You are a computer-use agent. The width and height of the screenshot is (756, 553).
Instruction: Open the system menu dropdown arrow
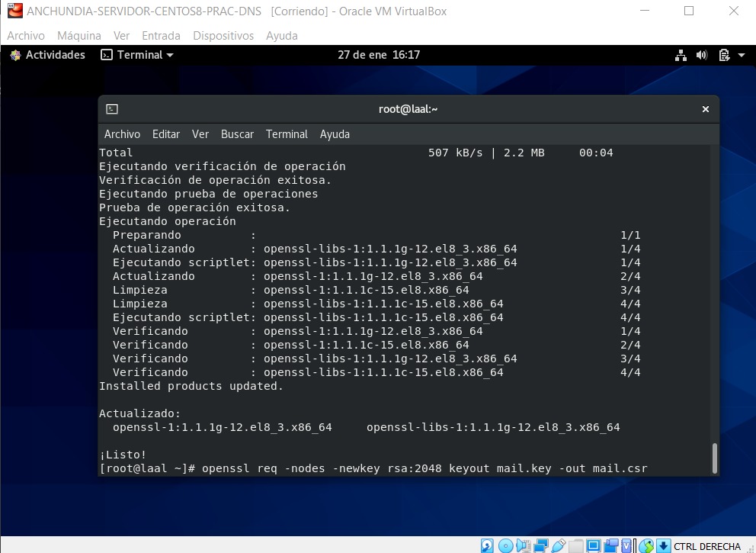[x=742, y=55]
